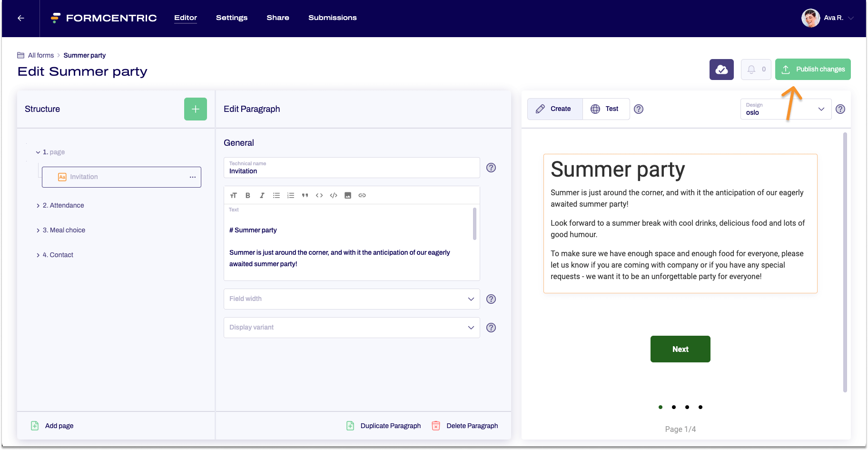Click Duplicate Paragraph
Image resolution: width=868 pixels, height=450 pixels.
tap(384, 426)
